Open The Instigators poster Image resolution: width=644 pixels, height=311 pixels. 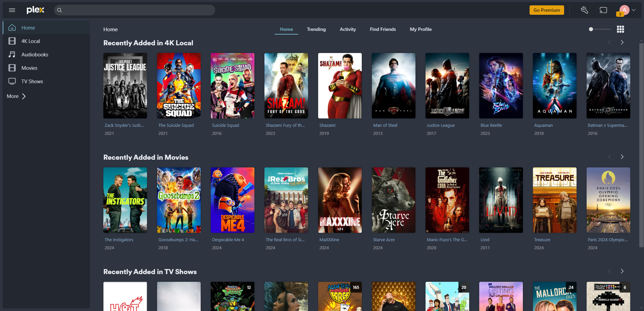pos(125,200)
